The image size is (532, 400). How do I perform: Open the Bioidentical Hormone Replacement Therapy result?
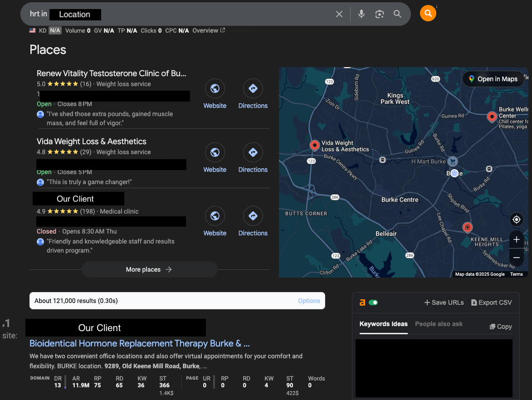(139, 343)
